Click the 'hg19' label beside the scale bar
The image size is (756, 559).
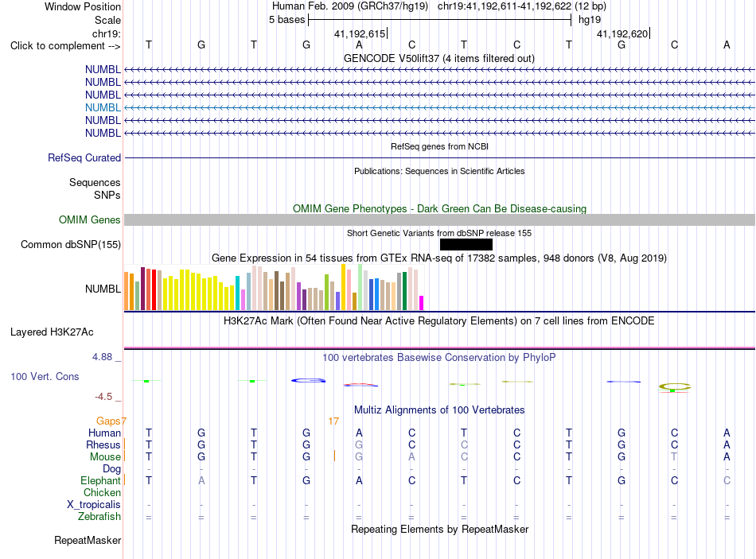[590, 20]
